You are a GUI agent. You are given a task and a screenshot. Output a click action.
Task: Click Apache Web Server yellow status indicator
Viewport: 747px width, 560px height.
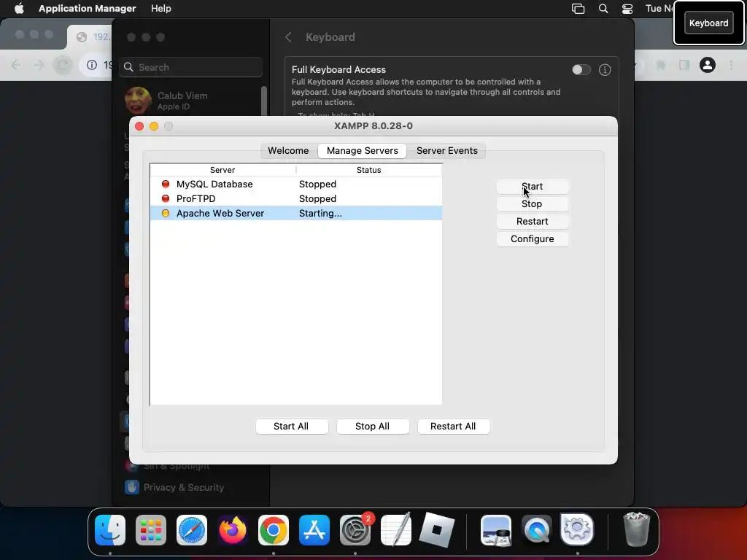tap(166, 214)
